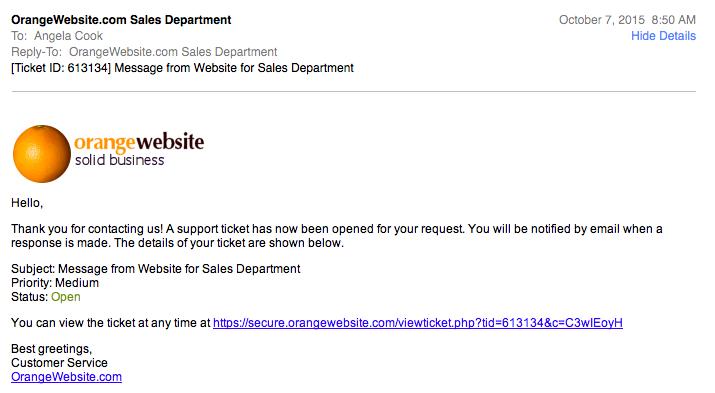Open the OrangeWebsite.com signature link
Viewport: 715px width, 393px height.
(67, 377)
